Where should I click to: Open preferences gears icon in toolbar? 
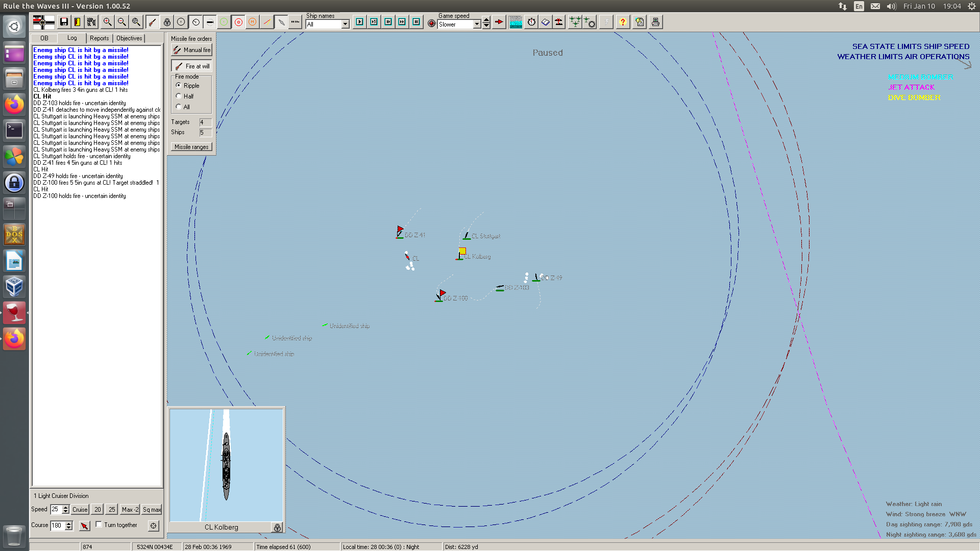click(x=91, y=22)
